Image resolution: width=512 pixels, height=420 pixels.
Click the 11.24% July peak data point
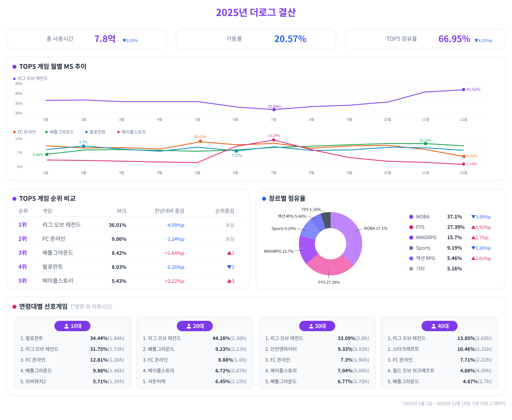[x=274, y=140]
